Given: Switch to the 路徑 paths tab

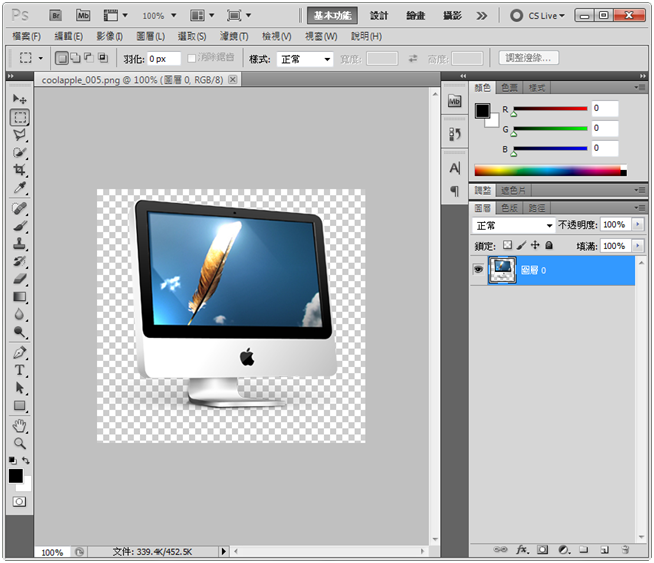Looking at the screenshot, I should point(536,208).
